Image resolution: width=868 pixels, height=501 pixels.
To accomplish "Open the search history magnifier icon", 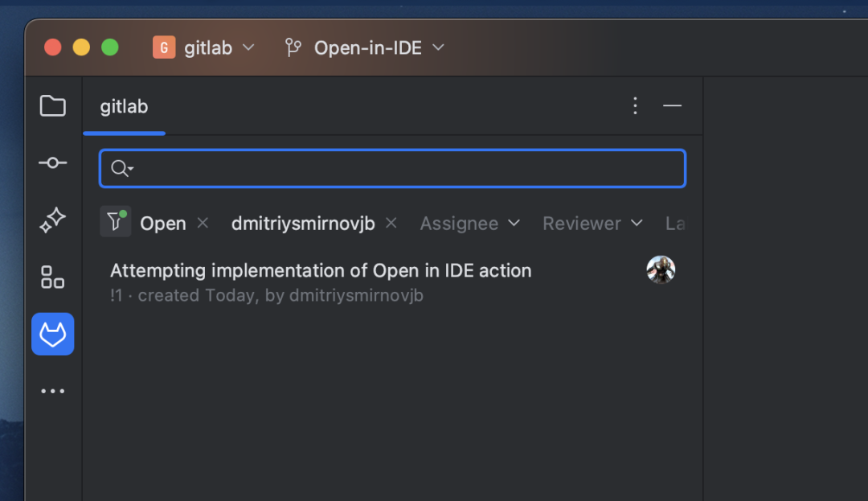I will coord(121,168).
